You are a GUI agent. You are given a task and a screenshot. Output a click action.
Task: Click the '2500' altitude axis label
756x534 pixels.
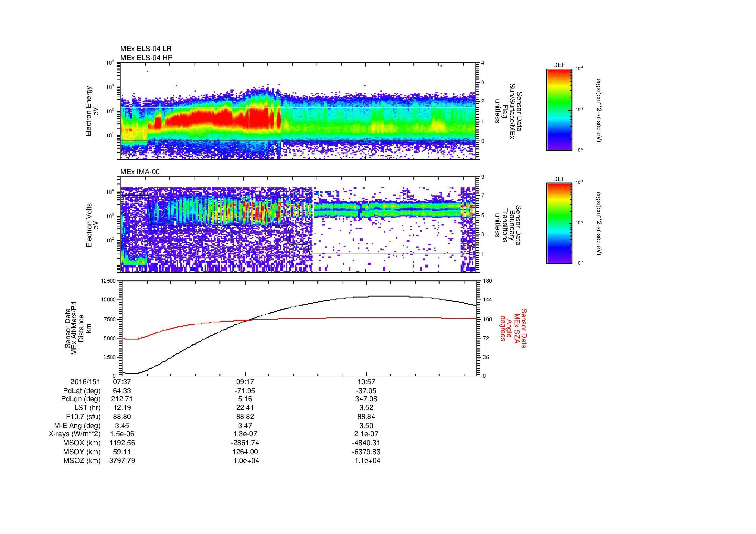(x=110, y=357)
